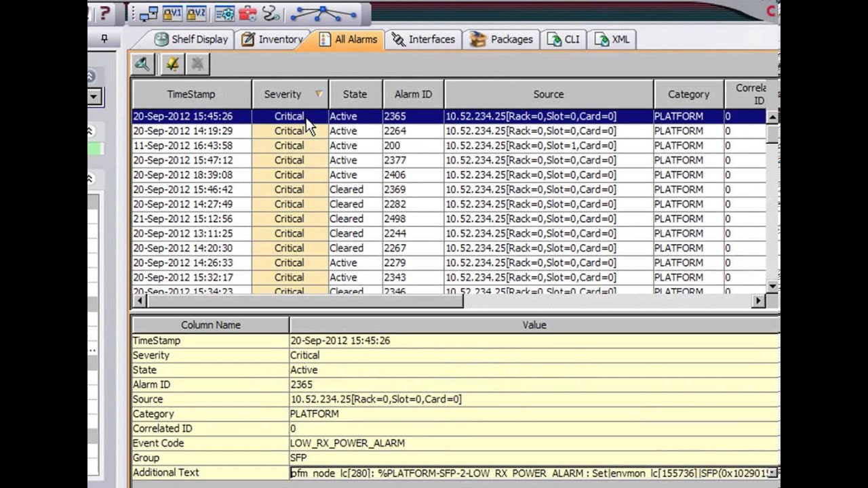Open the Interfaces tab
Screen dimensions: 868x488
[424, 39]
